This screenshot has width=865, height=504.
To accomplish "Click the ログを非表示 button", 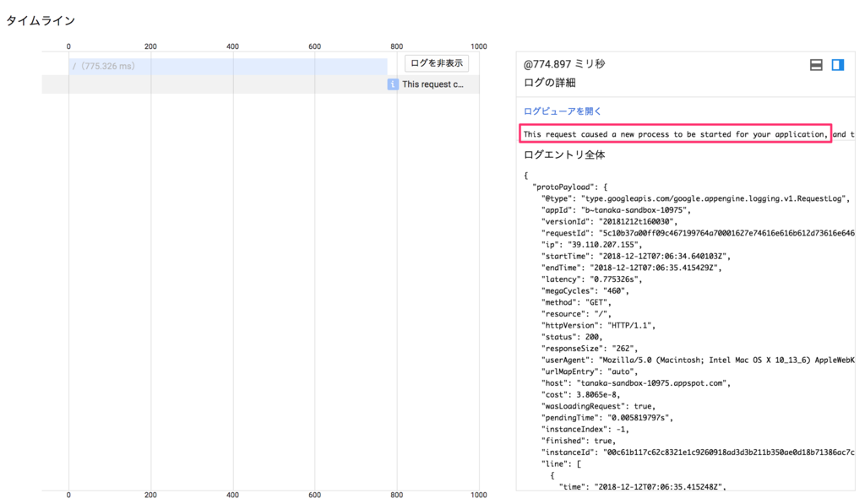I will [437, 63].
